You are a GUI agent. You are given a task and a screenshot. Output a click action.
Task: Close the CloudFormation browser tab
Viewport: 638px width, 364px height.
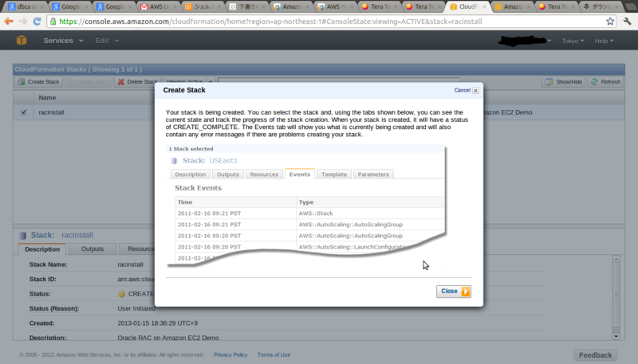484,7
